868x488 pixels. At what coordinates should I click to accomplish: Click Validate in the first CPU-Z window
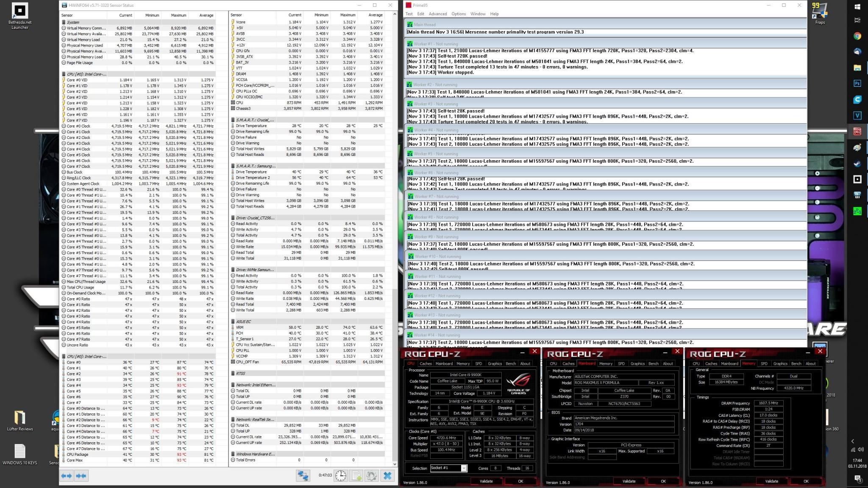point(486,481)
